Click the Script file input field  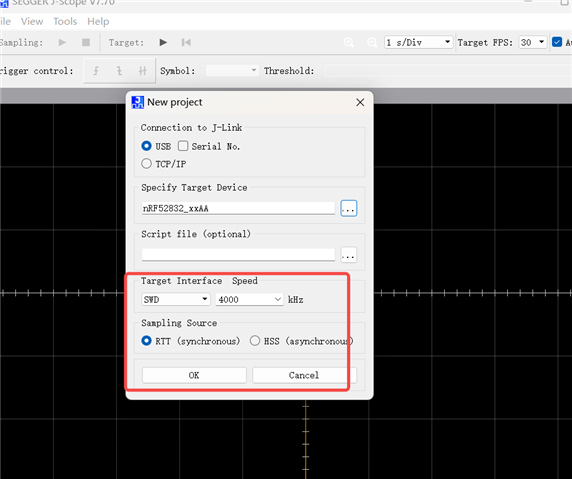click(238, 255)
